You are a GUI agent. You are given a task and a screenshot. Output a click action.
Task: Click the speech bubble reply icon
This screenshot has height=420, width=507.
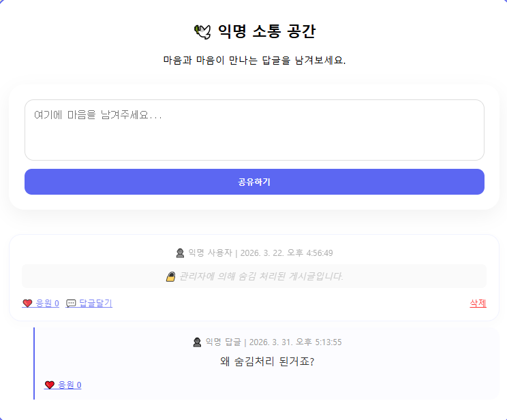(71, 304)
